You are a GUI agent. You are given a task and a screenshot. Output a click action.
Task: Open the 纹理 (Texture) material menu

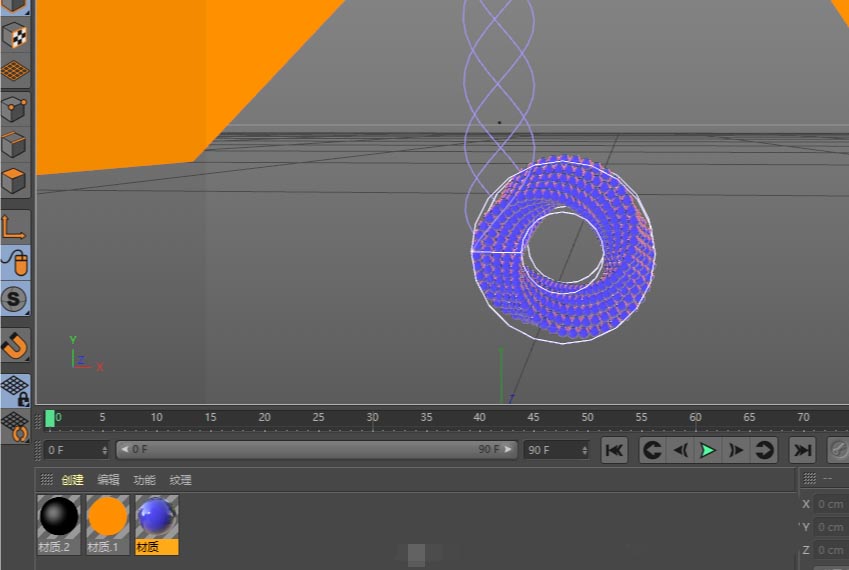click(180, 480)
